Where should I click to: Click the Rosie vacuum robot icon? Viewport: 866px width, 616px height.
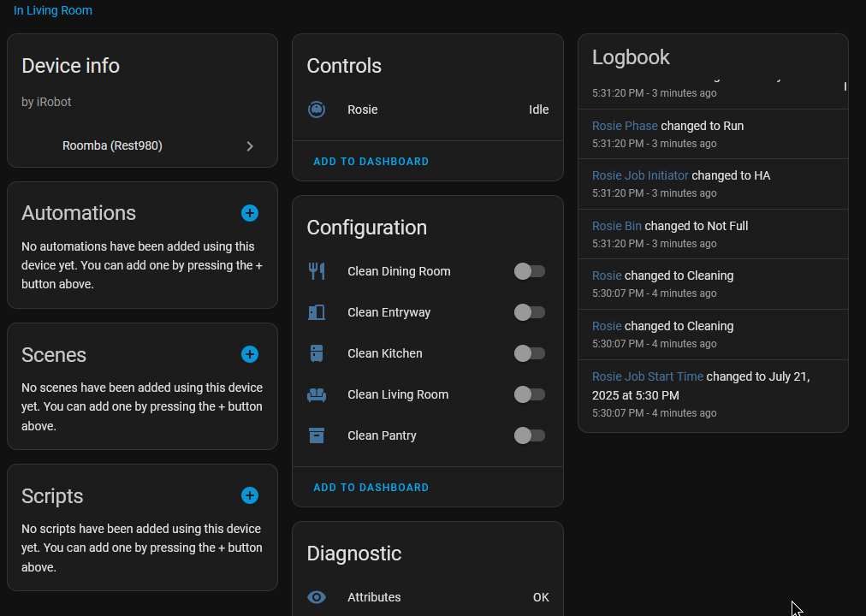click(317, 110)
